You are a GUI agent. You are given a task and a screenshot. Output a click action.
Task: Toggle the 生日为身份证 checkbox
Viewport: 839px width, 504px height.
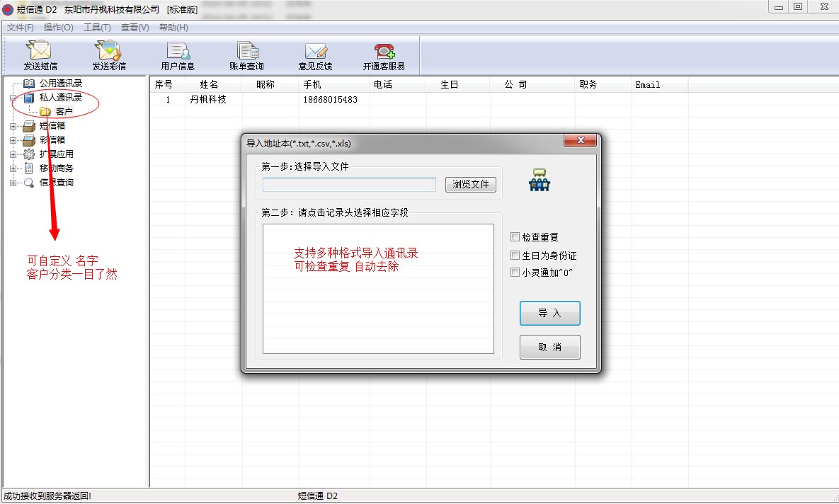pos(515,255)
